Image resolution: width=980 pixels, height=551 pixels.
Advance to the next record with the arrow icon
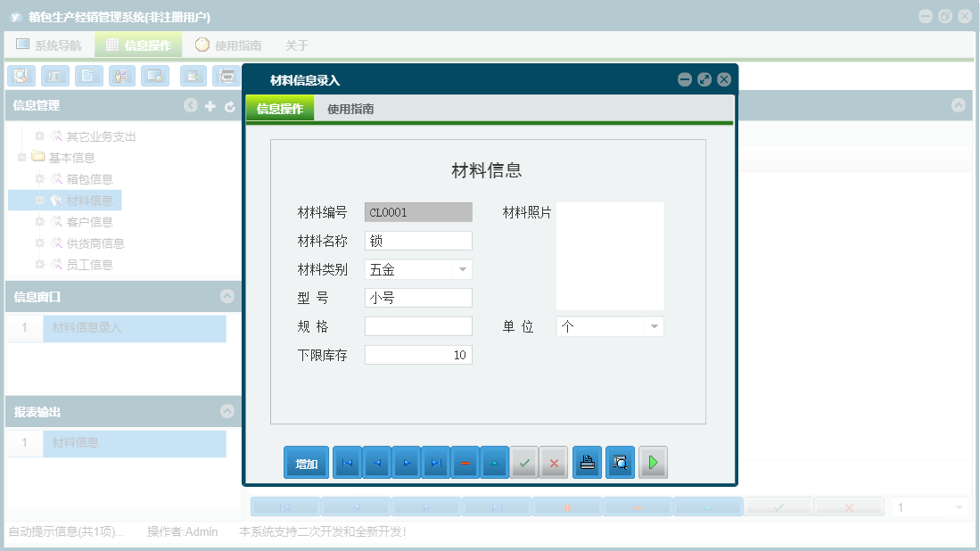(407, 462)
